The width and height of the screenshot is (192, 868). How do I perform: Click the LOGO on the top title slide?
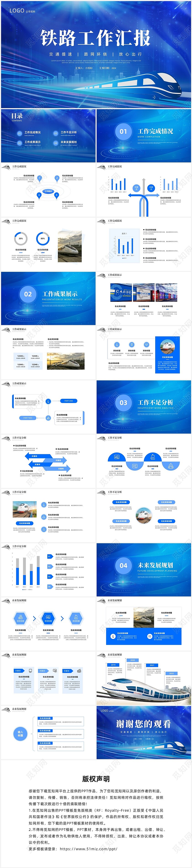pyautogui.click(x=17, y=11)
